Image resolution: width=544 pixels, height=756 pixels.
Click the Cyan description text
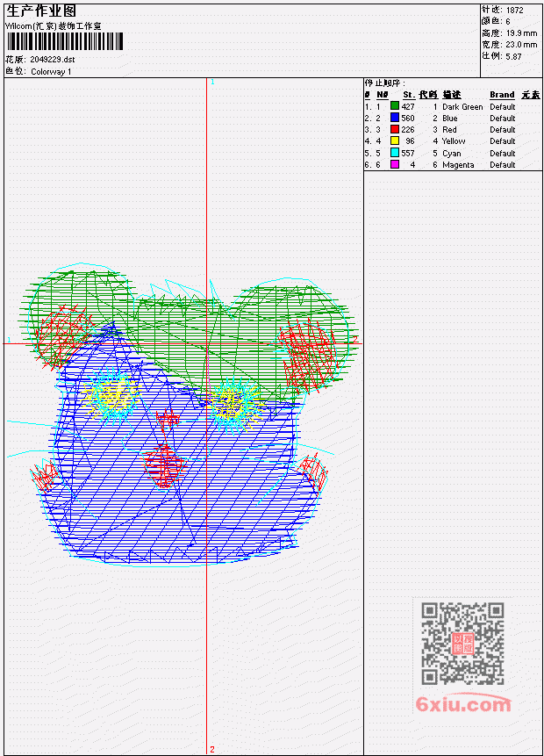[x=452, y=154]
